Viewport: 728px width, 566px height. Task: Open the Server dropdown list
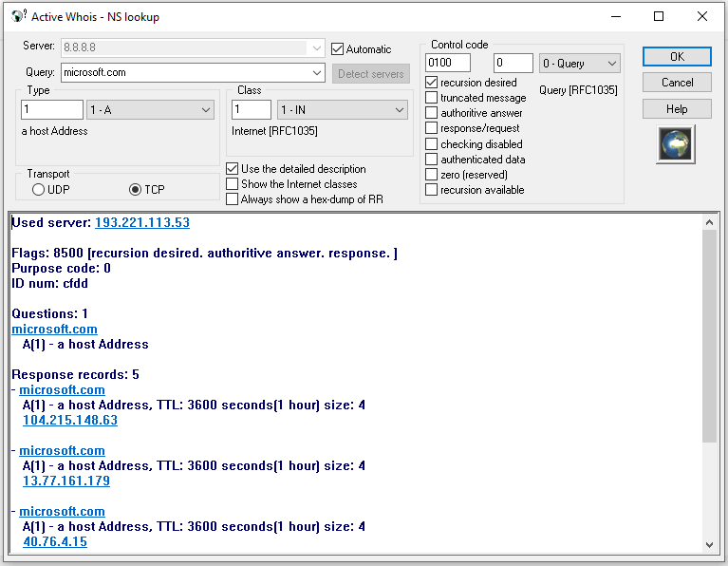[x=317, y=47]
